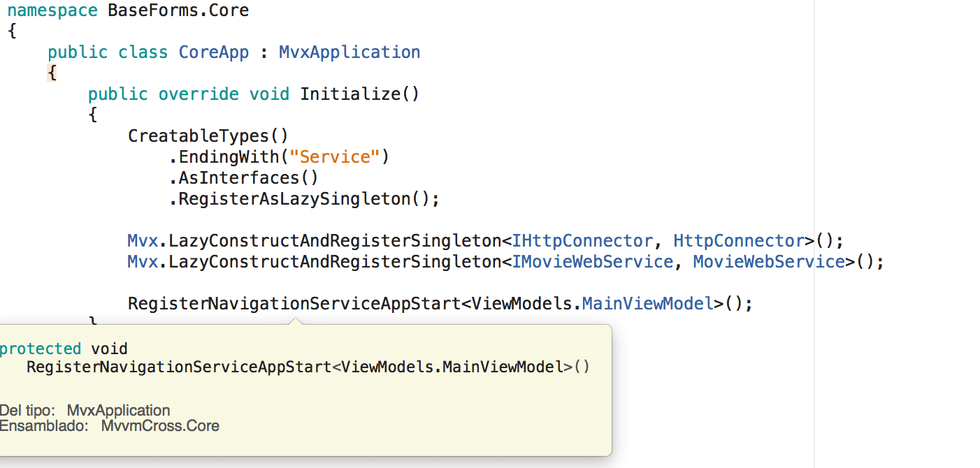
Task: Click the highlighted opening brace below class
Action: 52,73
